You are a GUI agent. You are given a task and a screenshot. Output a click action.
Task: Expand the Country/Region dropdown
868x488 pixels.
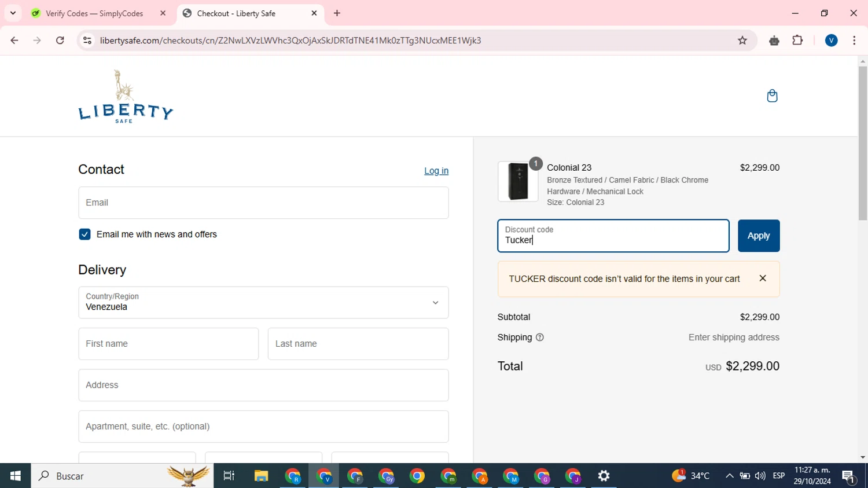[x=263, y=303]
